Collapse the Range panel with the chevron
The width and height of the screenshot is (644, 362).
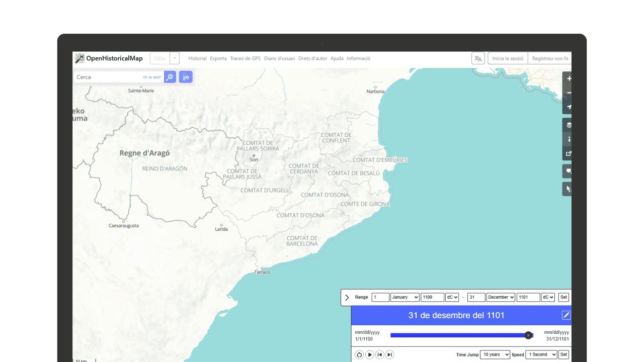(x=348, y=297)
